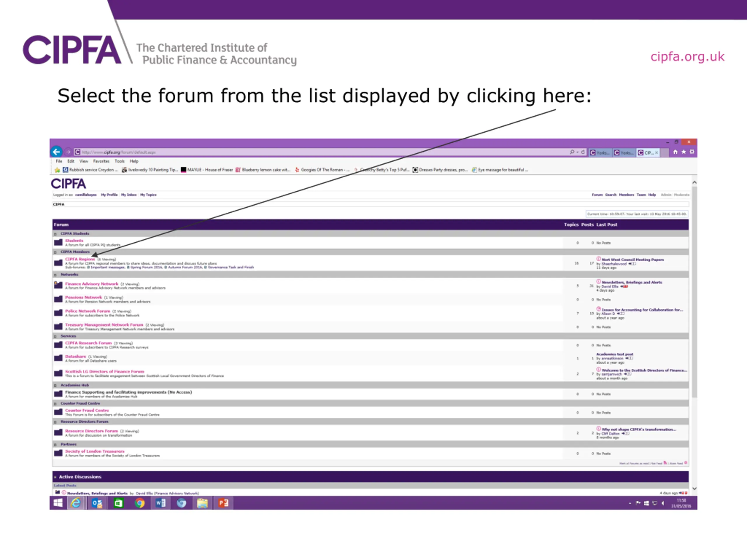Open the CIPFA Regions forum link
Screen dimensions: 747x560
point(80,259)
